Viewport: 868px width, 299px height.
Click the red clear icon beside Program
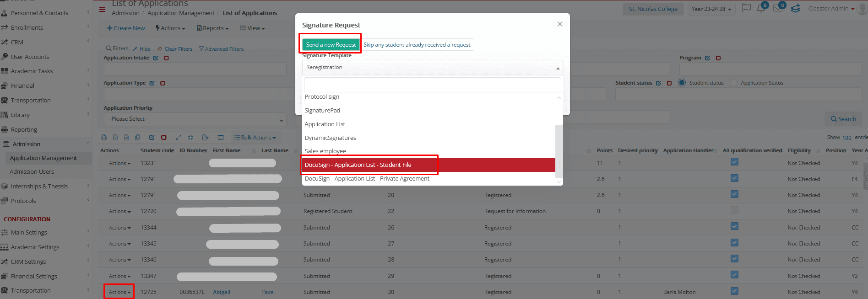[718, 58]
